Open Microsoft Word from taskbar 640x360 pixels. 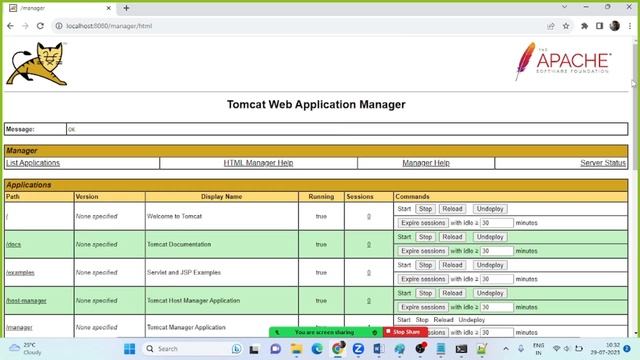pos(378,349)
